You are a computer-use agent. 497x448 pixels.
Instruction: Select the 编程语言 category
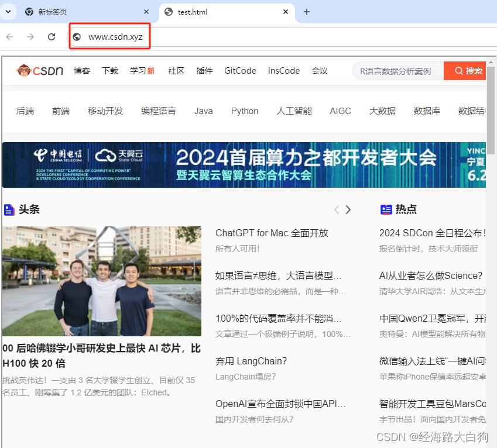(159, 111)
